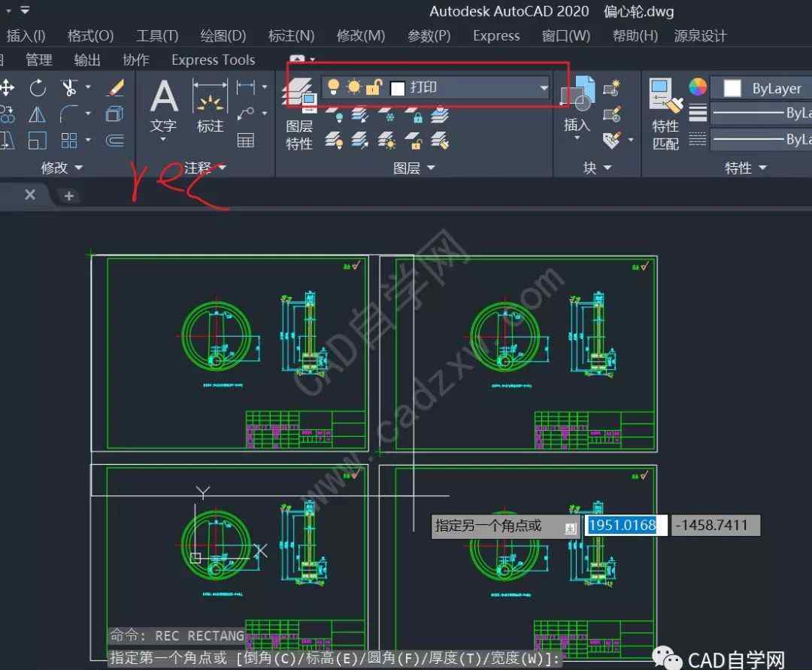Open the 标注(N) menu

coord(291,36)
